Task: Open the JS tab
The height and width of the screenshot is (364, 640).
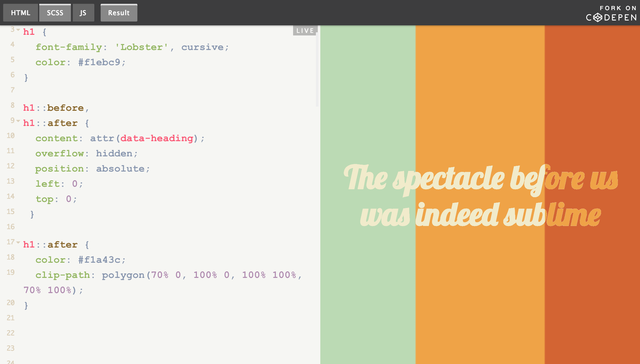Action: 83,13
